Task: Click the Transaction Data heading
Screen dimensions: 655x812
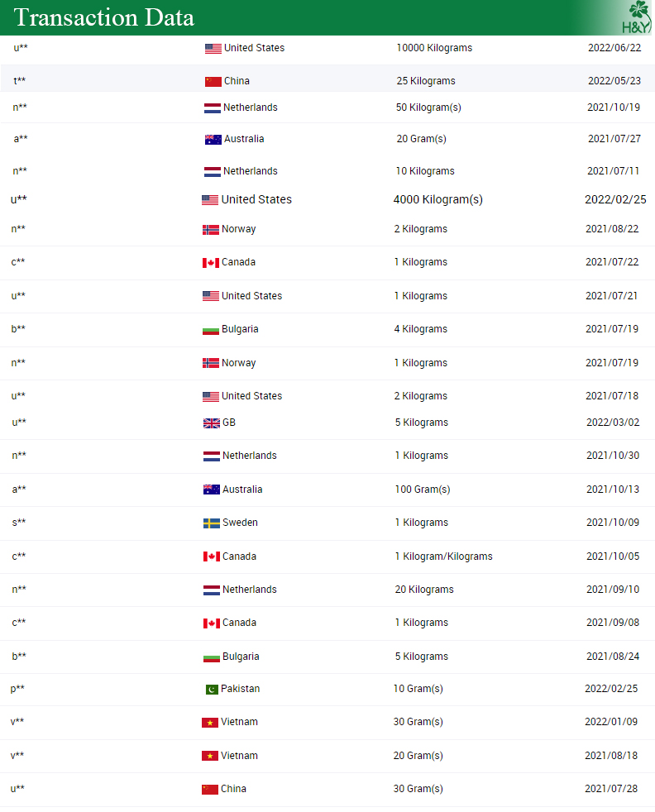Action: (104, 17)
